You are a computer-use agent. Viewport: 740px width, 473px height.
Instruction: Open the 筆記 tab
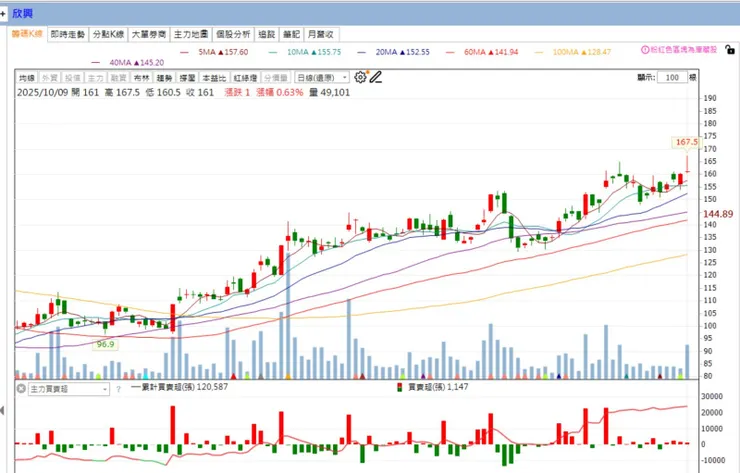point(292,34)
